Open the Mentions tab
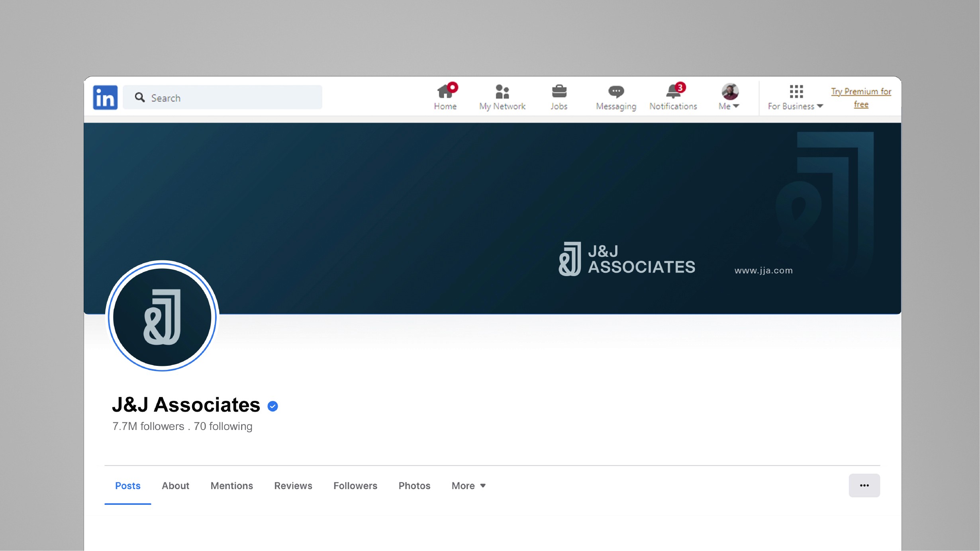The width and height of the screenshot is (980, 551). click(x=231, y=486)
